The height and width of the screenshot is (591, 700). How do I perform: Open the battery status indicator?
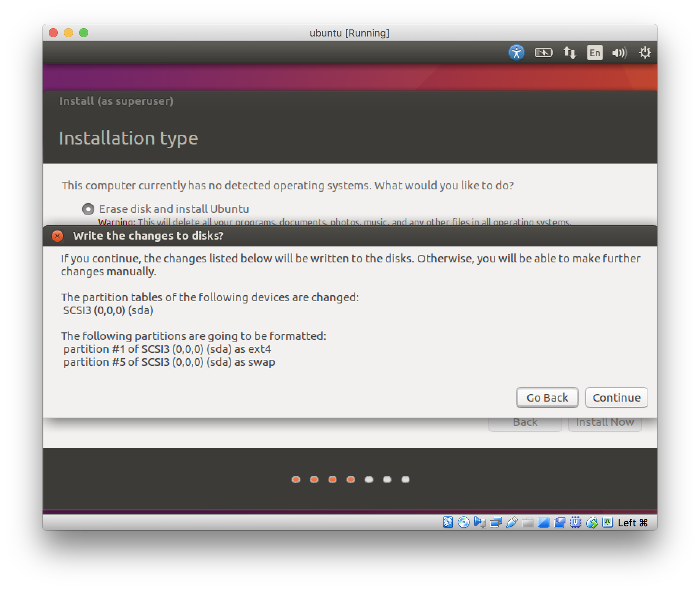pos(544,52)
